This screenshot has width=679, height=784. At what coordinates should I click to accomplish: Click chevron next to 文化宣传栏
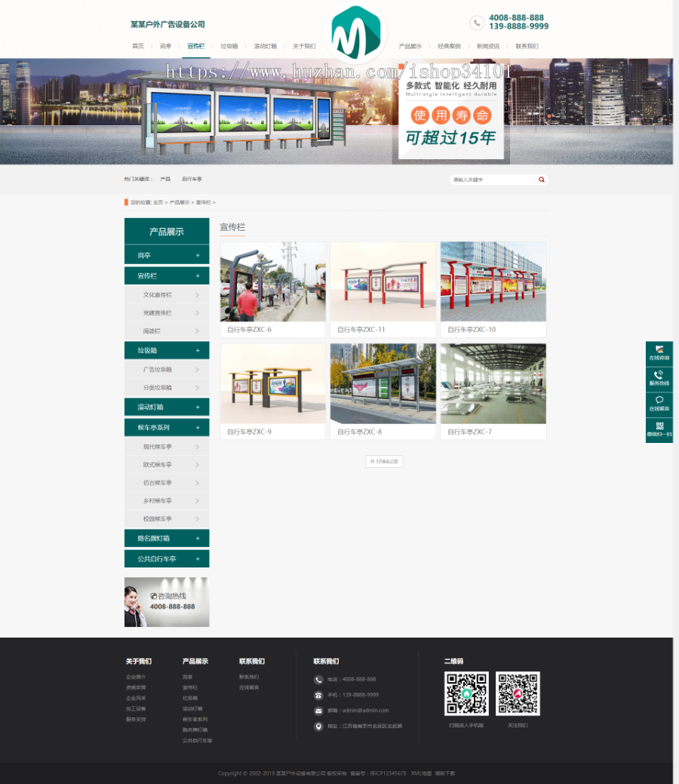point(197,295)
